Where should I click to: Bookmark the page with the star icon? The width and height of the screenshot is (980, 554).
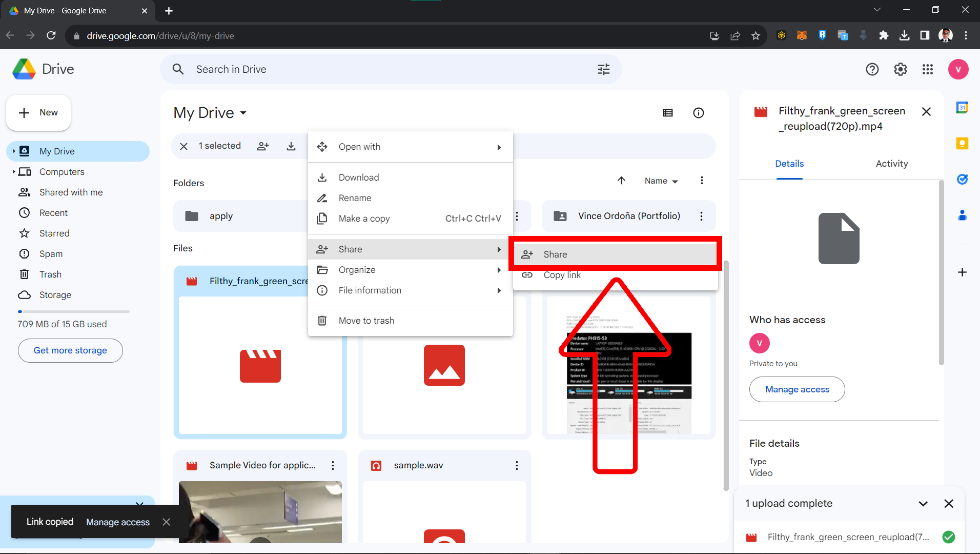pos(756,35)
